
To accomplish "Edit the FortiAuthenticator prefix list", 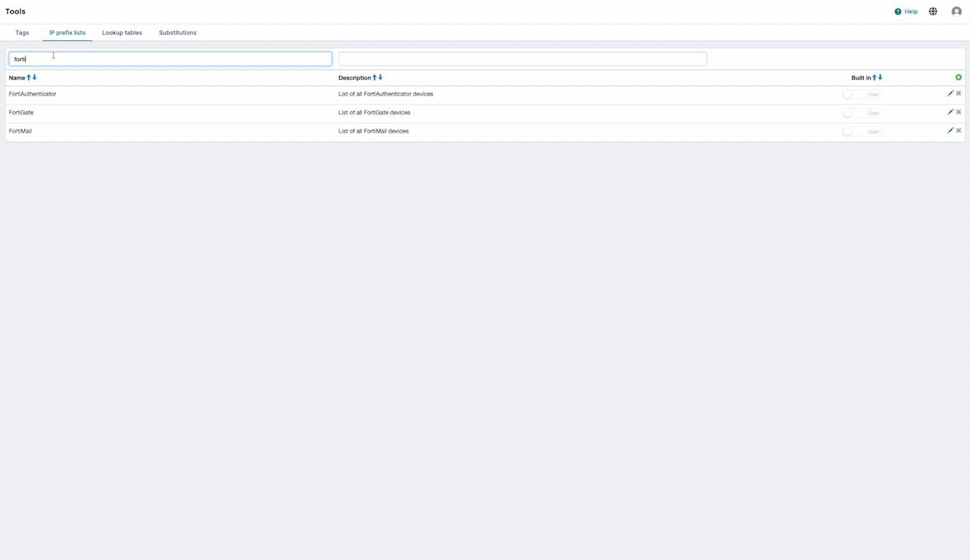I will (x=950, y=93).
